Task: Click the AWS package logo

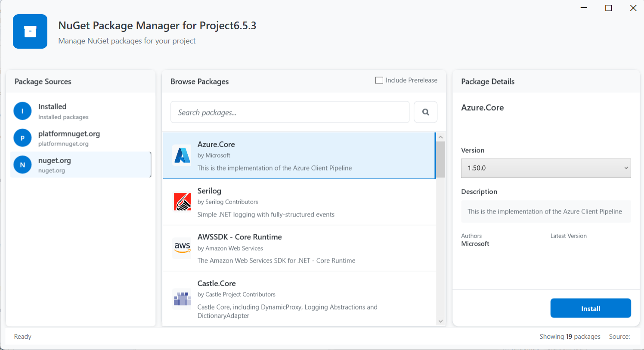Action: 182,248
